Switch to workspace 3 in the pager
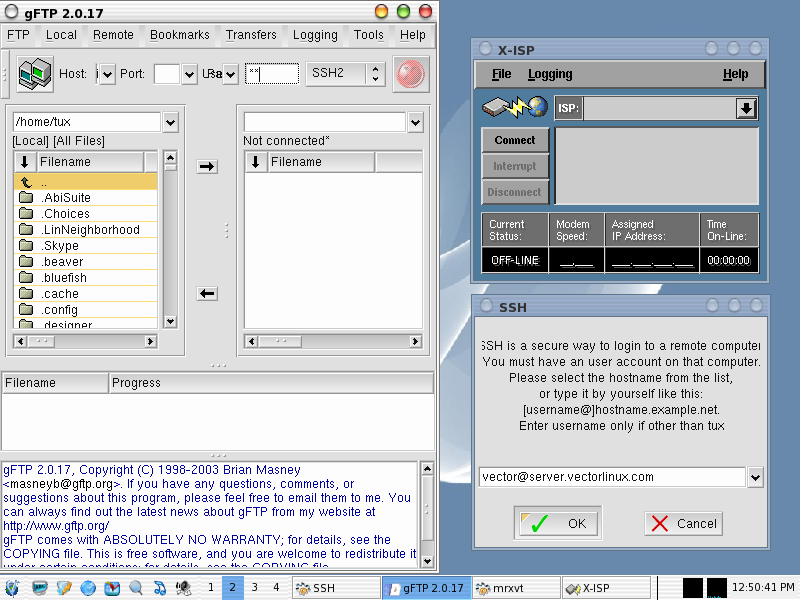 [x=255, y=588]
